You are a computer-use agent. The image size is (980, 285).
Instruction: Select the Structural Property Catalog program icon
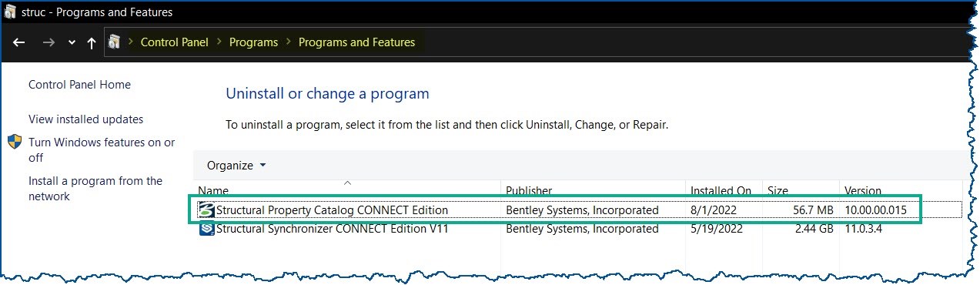[206, 210]
